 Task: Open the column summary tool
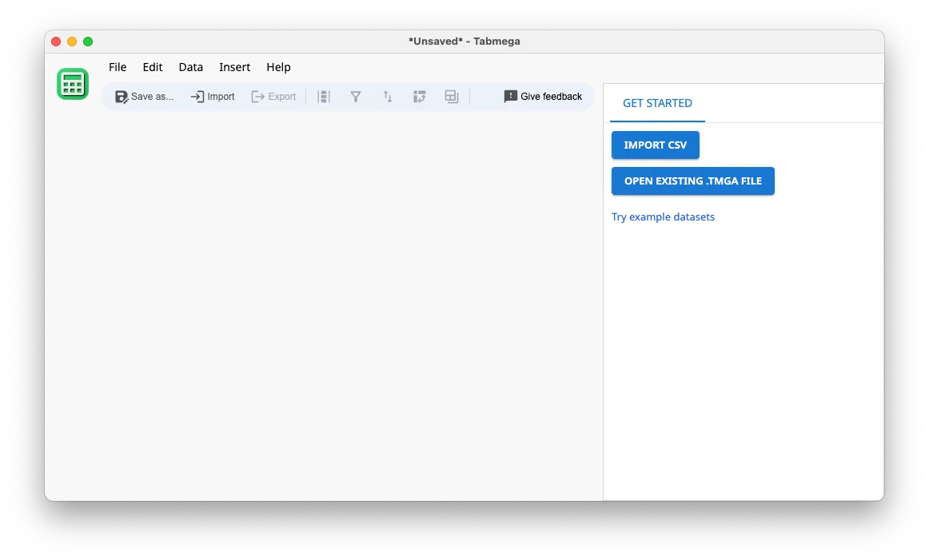tap(323, 96)
